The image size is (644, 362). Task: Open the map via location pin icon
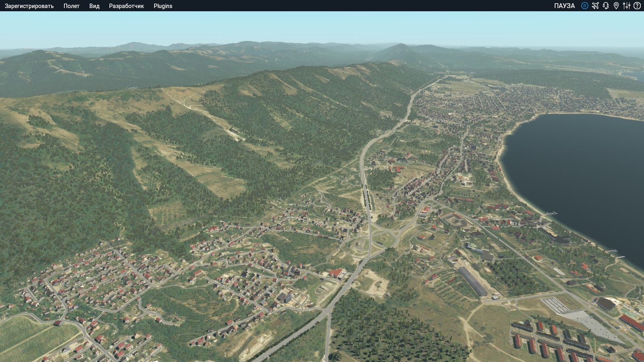click(616, 6)
